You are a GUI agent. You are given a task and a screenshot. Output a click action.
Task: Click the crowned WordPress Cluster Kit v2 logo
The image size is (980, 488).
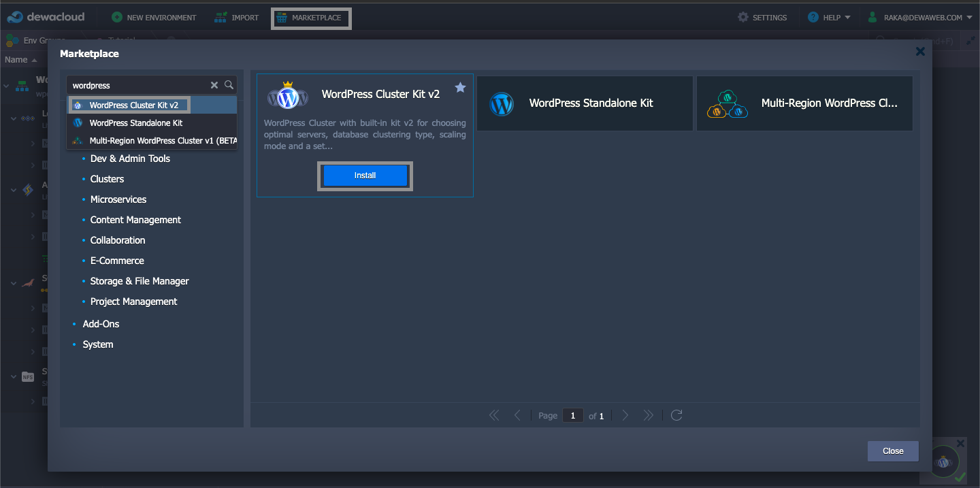[288, 96]
